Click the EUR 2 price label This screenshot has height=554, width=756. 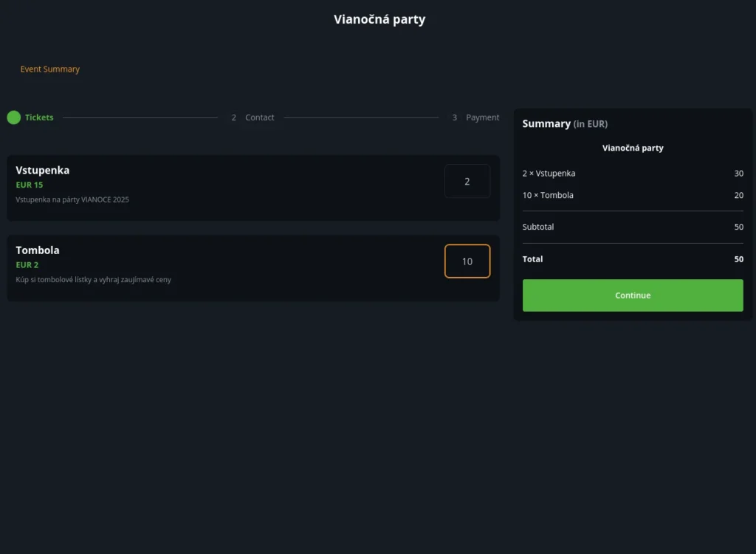[27, 264]
